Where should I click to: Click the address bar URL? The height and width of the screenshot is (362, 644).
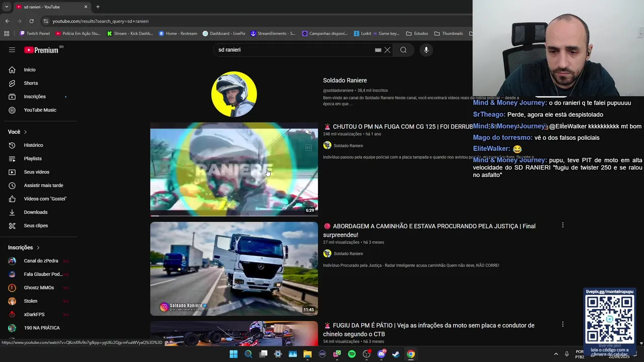click(x=100, y=21)
